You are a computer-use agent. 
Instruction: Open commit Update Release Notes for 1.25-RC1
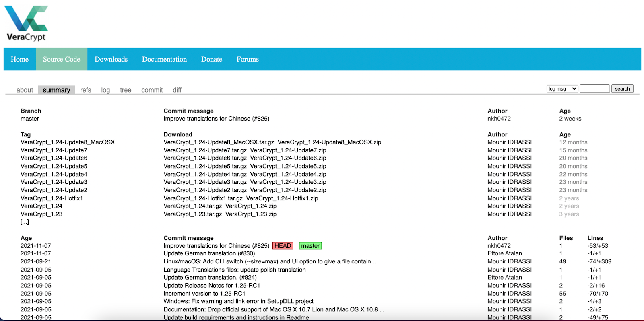[212, 285]
